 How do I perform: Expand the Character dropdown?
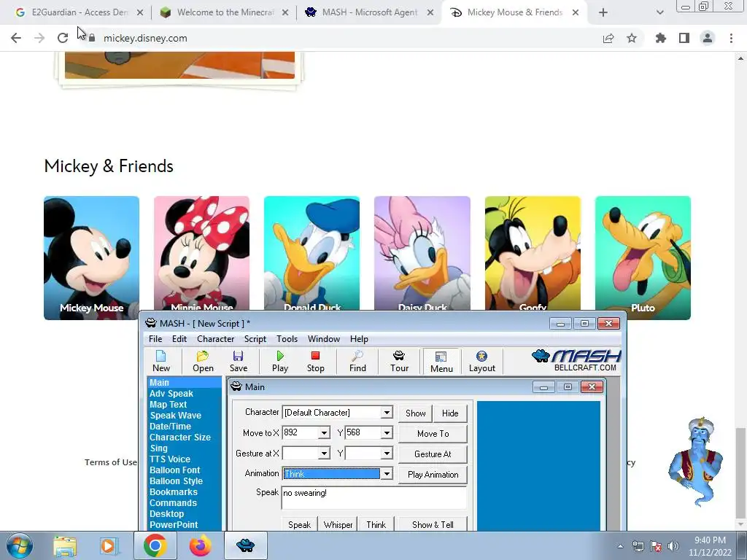tap(387, 413)
